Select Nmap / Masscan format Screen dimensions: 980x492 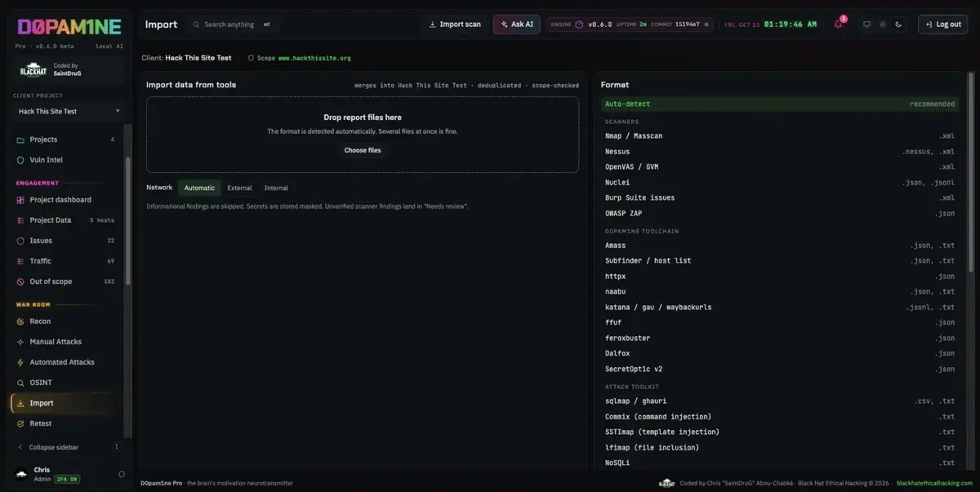[780, 135]
